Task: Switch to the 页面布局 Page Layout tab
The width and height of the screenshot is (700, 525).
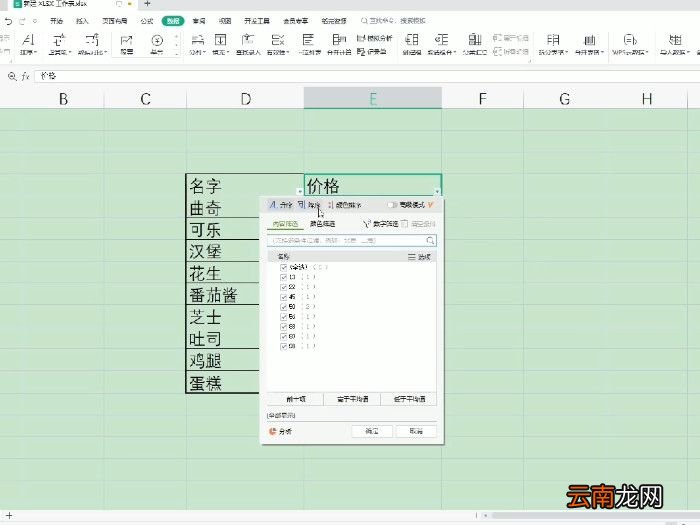Action: (x=115, y=21)
